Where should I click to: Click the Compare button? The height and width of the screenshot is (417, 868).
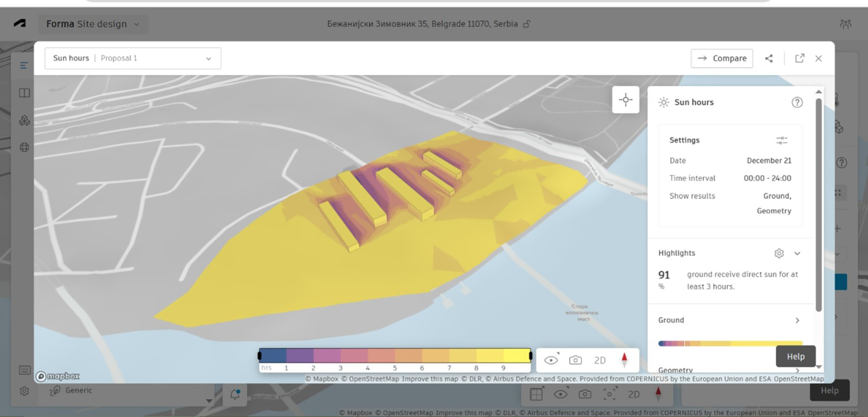(722, 58)
